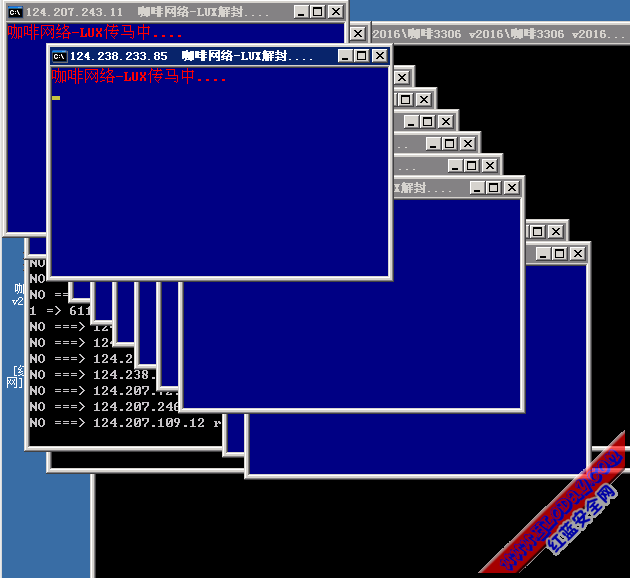Close the 124.238.233.85 console window
Screen dimensions: 630x578
click(x=380, y=57)
